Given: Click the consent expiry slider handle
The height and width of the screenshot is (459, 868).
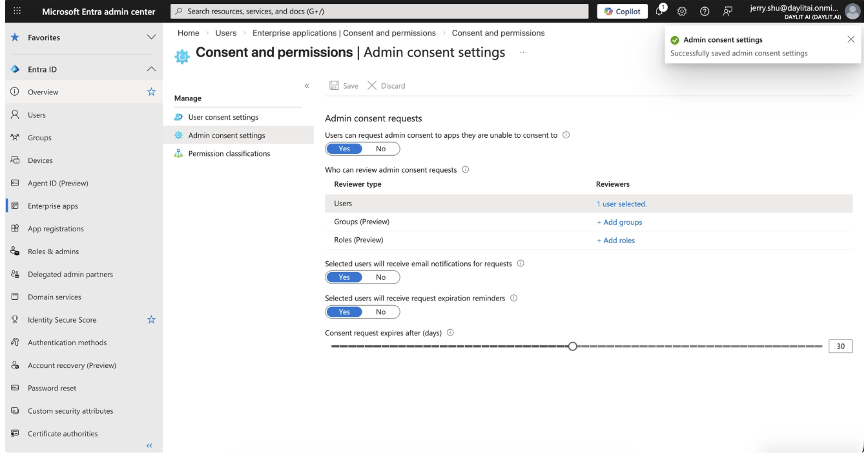Looking at the screenshot, I should [572, 347].
